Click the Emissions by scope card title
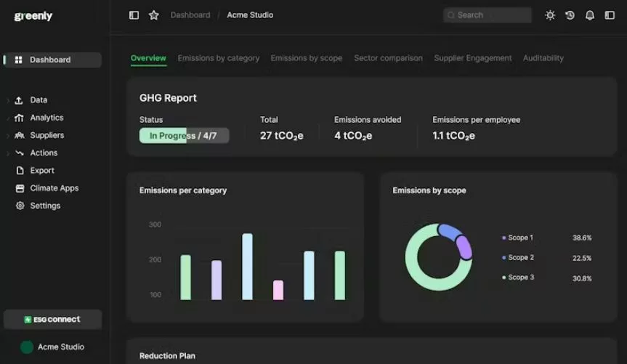This screenshot has height=364, width=627. 429,191
